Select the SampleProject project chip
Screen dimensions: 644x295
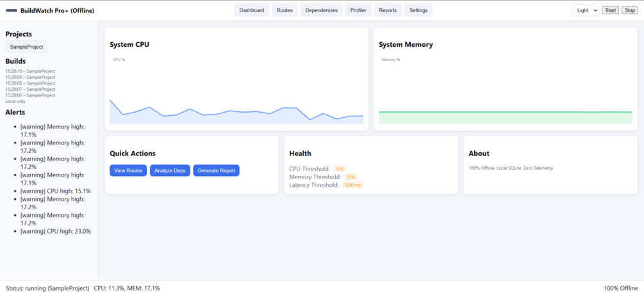coord(27,47)
